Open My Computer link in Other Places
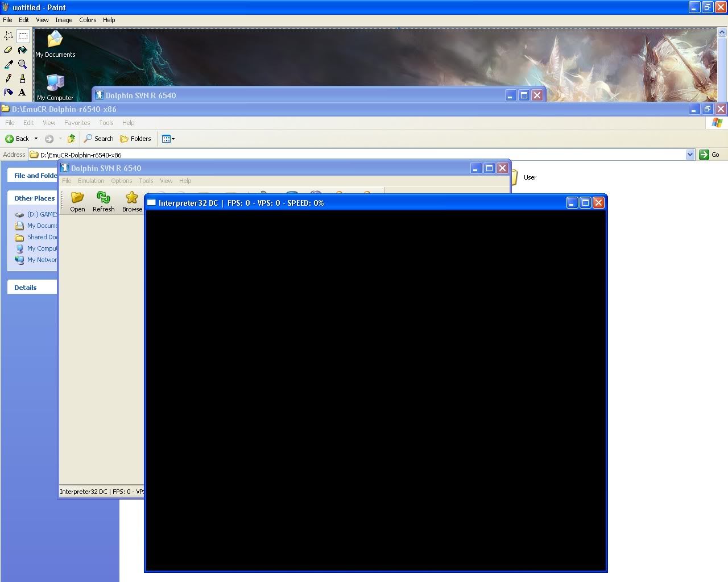Image resolution: width=728 pixels, height=582 pixels. (x=36, y=248)
